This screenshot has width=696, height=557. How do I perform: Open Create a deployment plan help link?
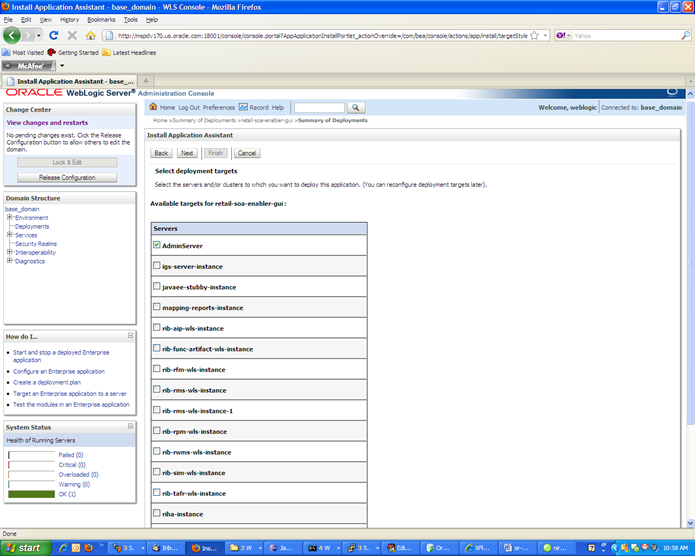tap(47, 382)
